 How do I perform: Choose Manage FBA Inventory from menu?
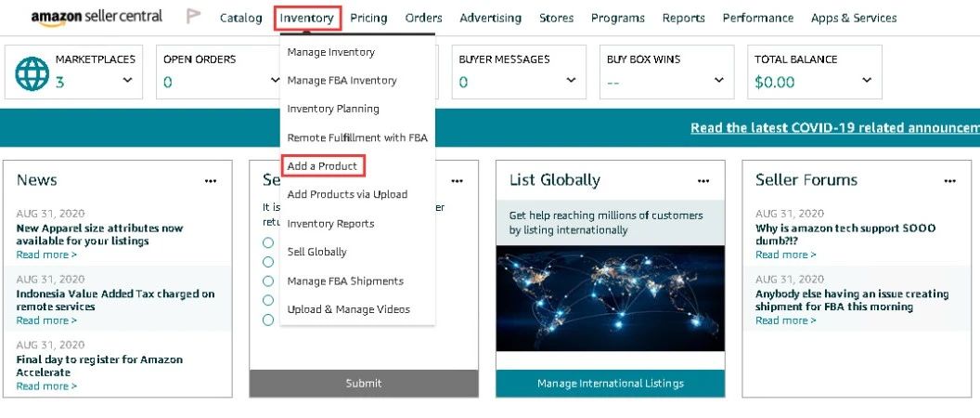342,81
